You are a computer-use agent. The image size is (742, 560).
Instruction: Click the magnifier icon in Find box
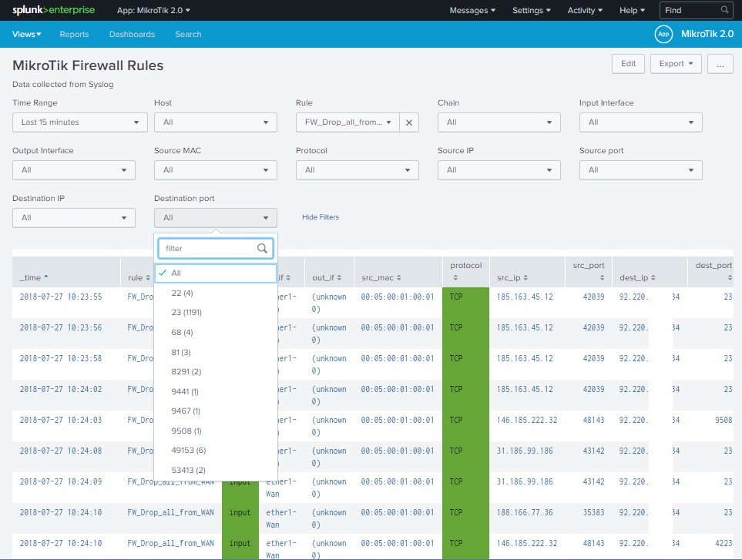[724, 10]
